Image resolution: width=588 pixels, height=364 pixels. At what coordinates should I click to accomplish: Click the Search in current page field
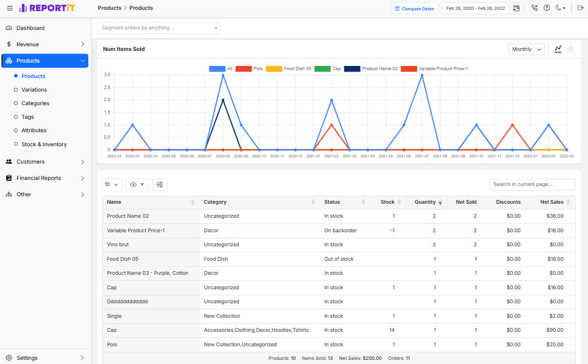tap(532, 185)
